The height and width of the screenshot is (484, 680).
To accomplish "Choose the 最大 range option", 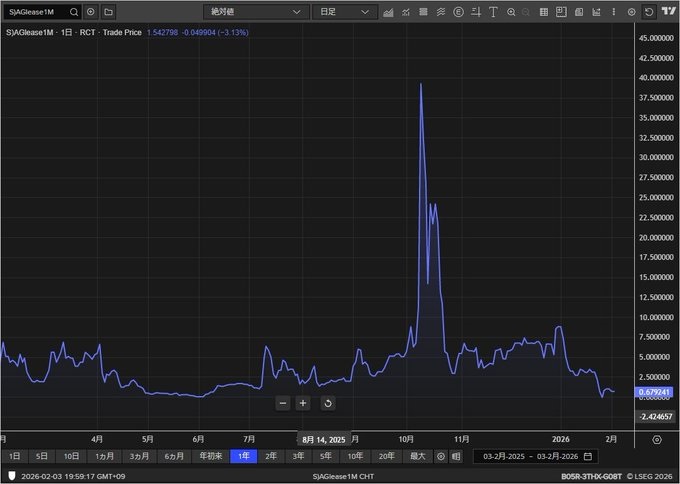I will tap(417, 456).
